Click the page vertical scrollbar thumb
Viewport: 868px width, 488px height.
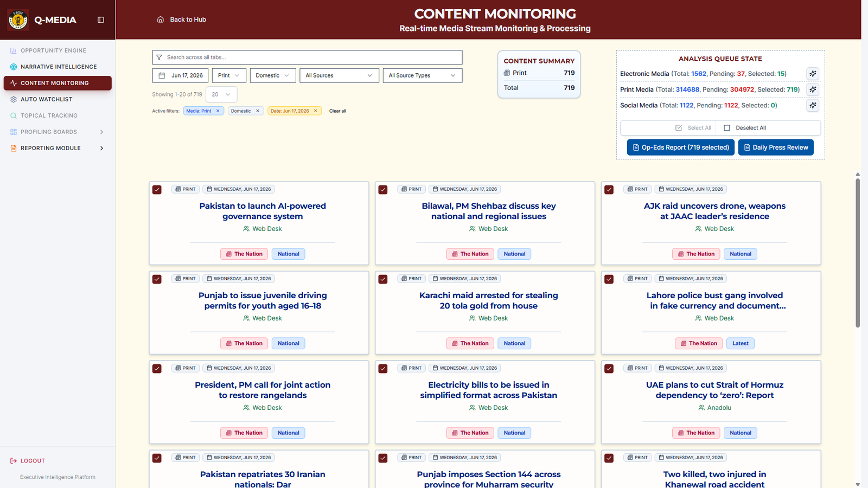point(858,253)
